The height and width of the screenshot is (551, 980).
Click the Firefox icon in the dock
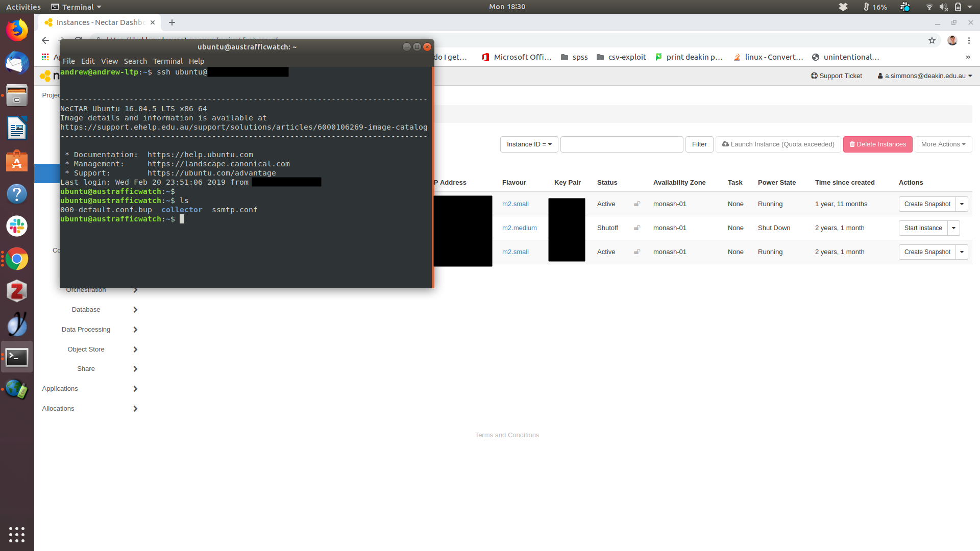(x=17, y=30)
